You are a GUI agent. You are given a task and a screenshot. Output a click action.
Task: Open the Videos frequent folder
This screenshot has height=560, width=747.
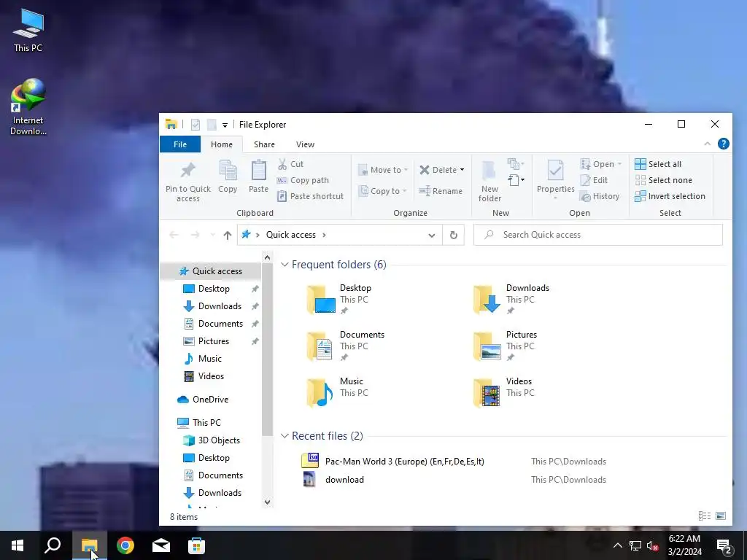pos(504,392)
